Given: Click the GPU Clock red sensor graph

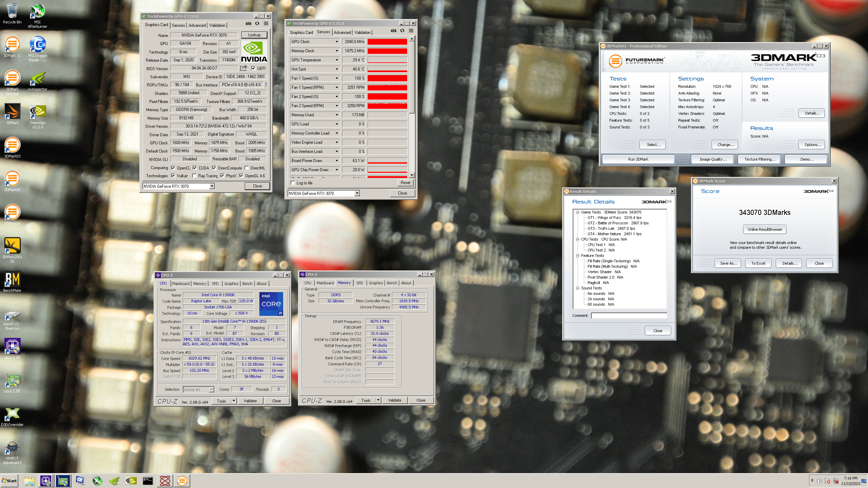Looking at the screenshot, I should coord(388,42).
